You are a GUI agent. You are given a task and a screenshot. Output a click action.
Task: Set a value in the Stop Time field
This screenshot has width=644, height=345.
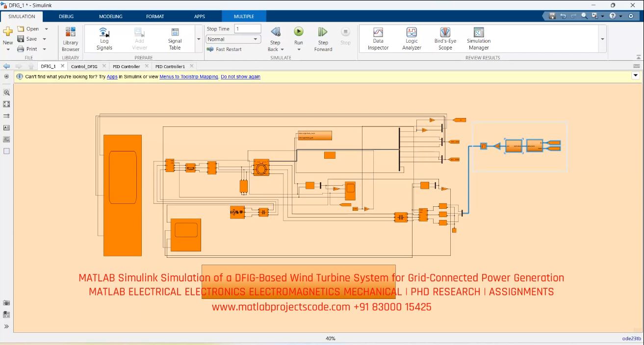248,28
